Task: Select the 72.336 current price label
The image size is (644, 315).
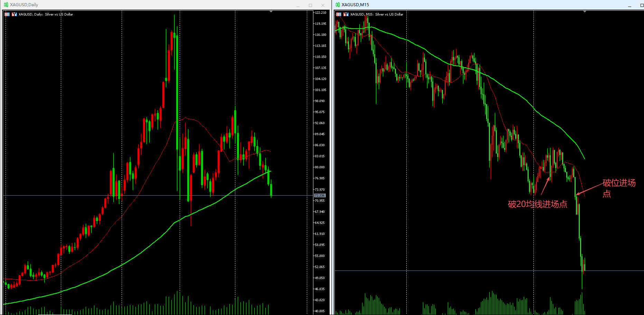Action: [x=320, y=196]
